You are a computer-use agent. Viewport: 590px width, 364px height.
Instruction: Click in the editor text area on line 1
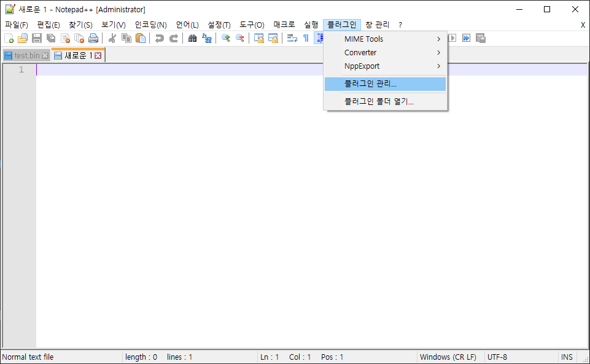311,69
